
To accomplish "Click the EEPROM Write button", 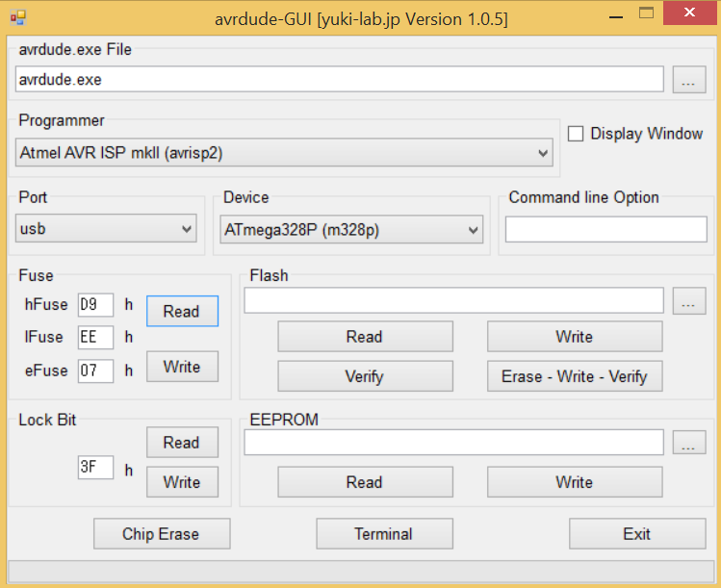I will point(574,482).
